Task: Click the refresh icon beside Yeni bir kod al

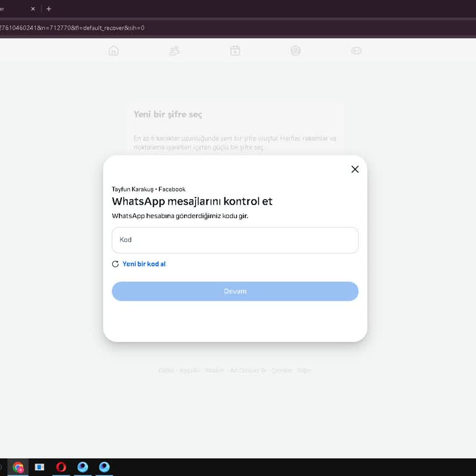Action: point(115,264)
